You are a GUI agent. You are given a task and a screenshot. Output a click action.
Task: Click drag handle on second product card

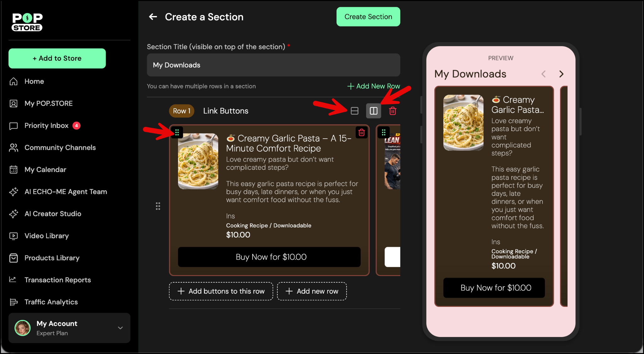tap(384, 132)
